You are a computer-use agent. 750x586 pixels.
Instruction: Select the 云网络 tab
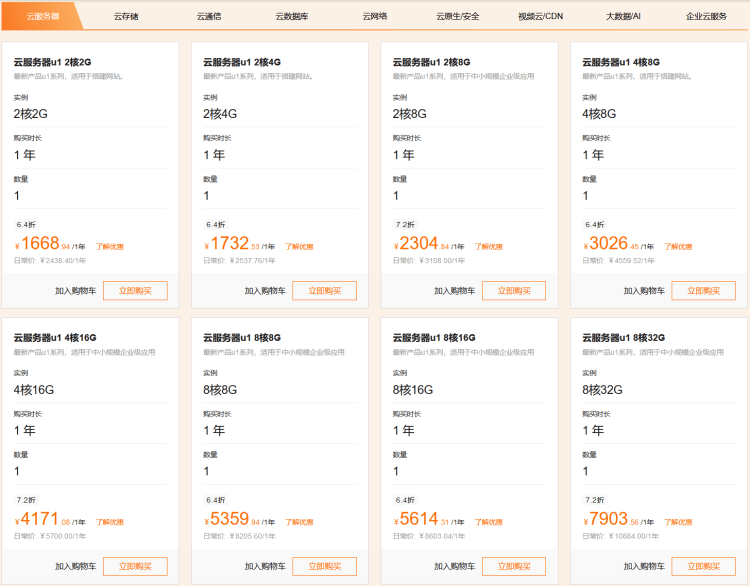[x=375, y=16]
